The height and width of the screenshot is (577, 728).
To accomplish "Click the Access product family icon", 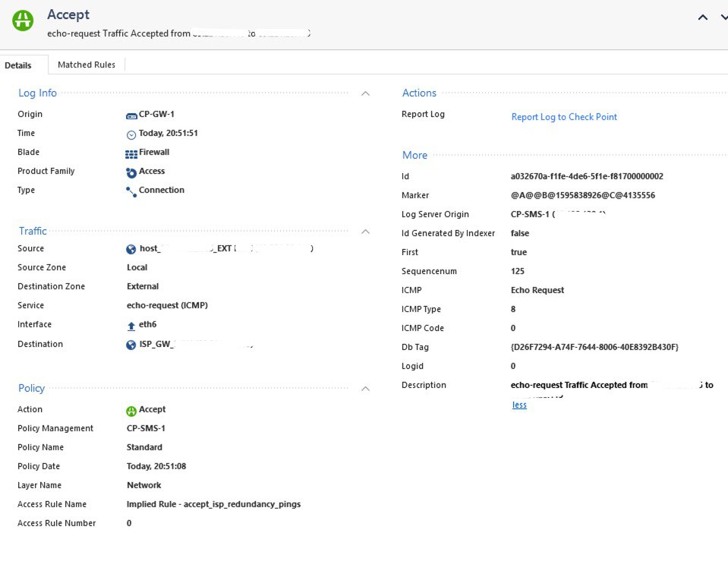I will [x=131, y=172].
